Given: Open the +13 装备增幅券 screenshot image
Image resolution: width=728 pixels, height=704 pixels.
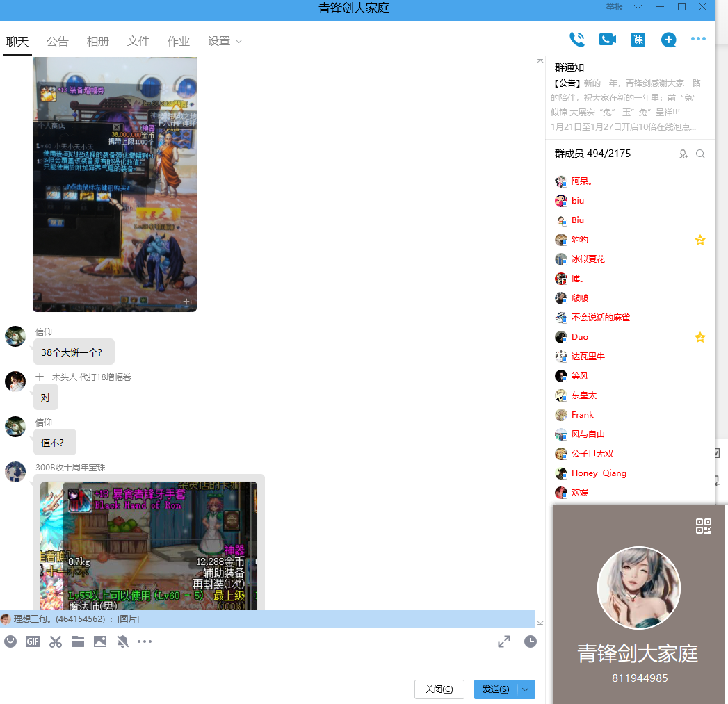Looking at the screenshot, I should pos(115,184).
